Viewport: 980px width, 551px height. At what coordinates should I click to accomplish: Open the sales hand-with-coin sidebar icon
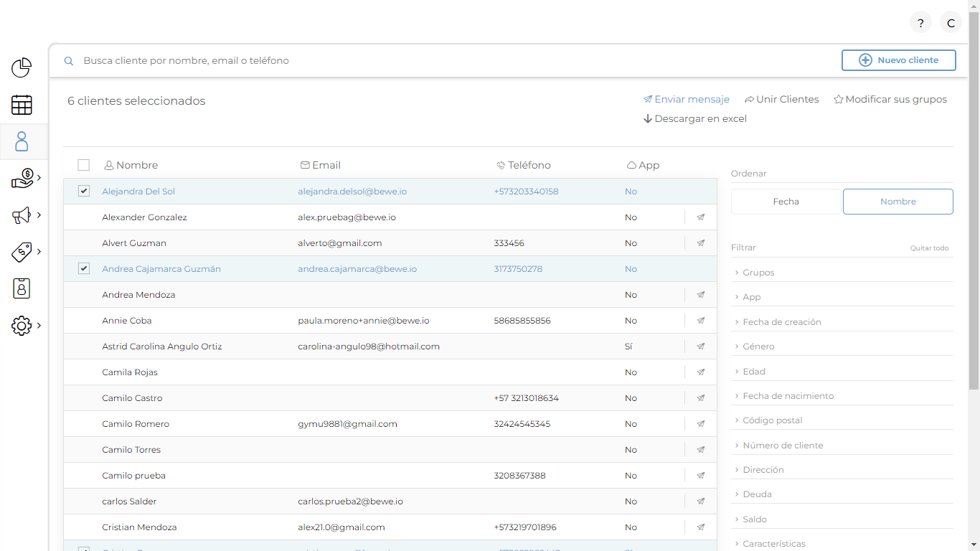tap(22, 178)
